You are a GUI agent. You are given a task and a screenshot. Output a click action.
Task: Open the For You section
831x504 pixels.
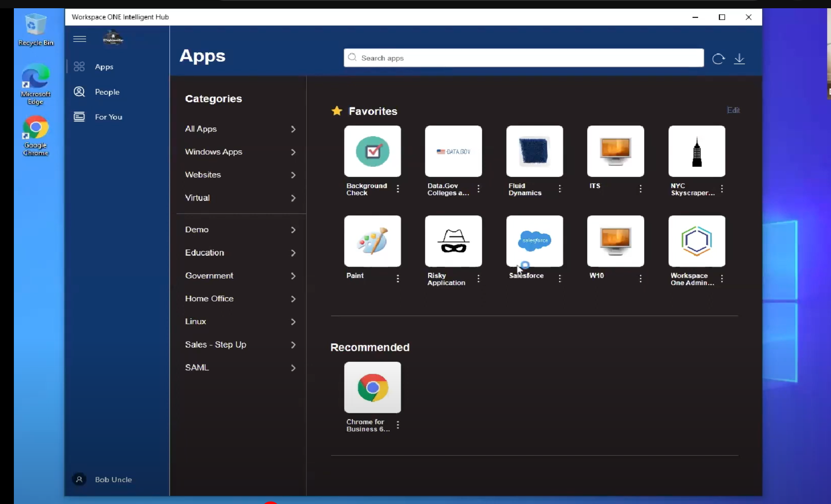108,117
